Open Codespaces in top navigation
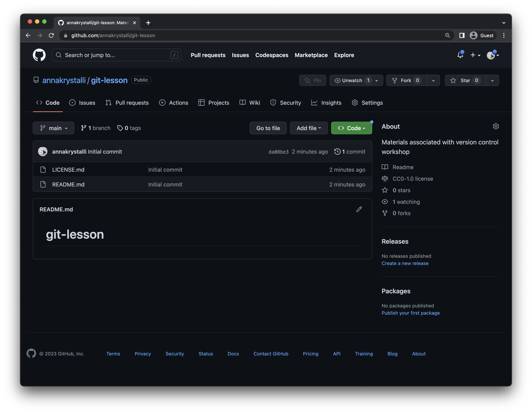532x413 pixels. click(272, 55)
